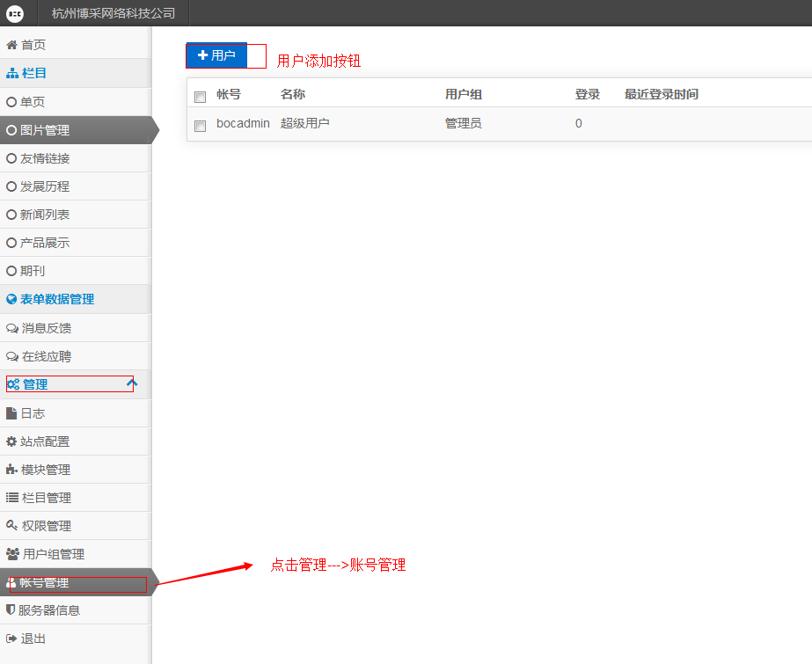Viewport: 812px width, 664px height.
Task: Click the logo icon in top-left corner
Action: pos(15,13)
